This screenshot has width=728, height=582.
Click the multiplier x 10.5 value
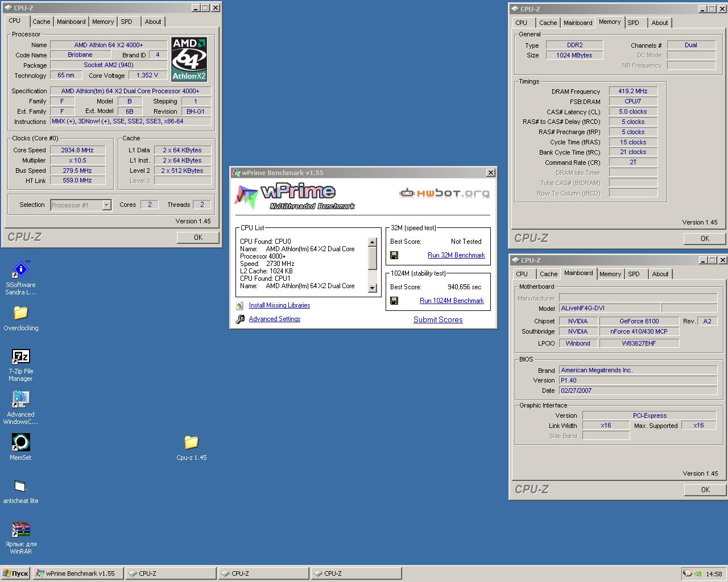coord(77,160)
